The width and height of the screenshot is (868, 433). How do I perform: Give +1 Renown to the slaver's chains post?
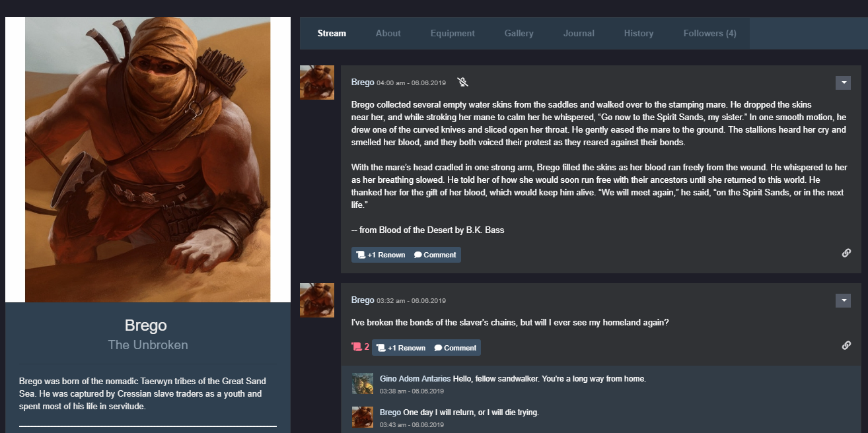(x=400, y=348)
